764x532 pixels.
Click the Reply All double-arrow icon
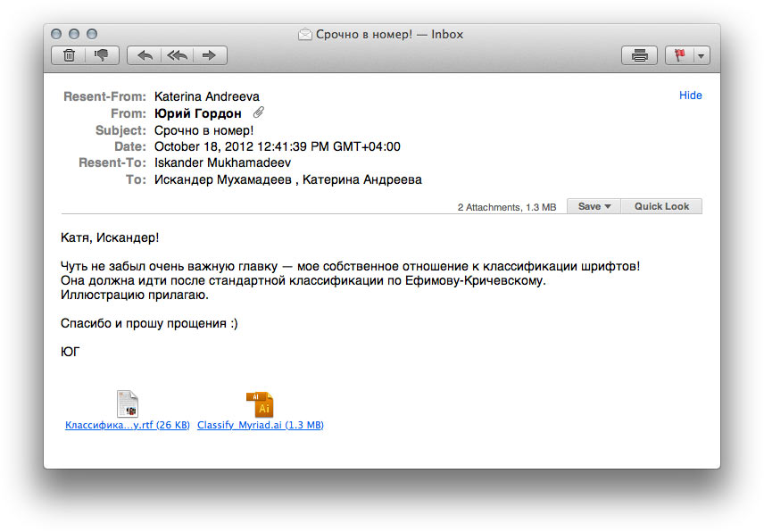177,55
